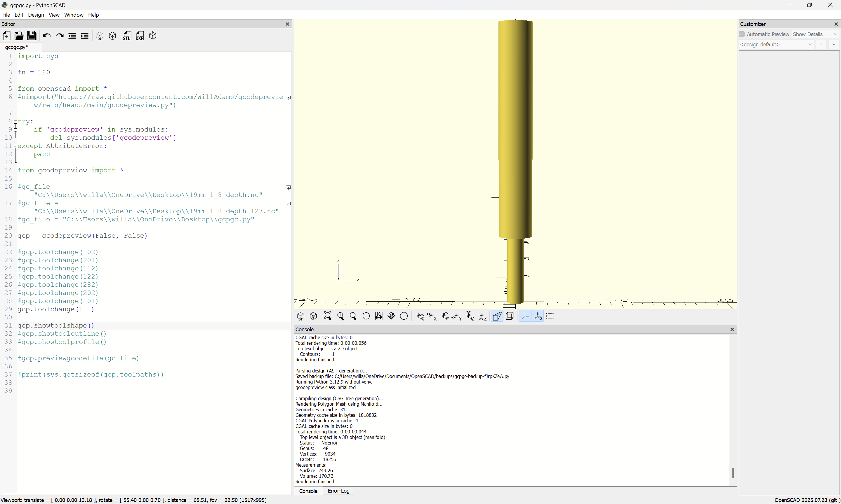Screen dimensions: 841x504
Task: Reset the view with the circular arrow
Action: point(366,316)
